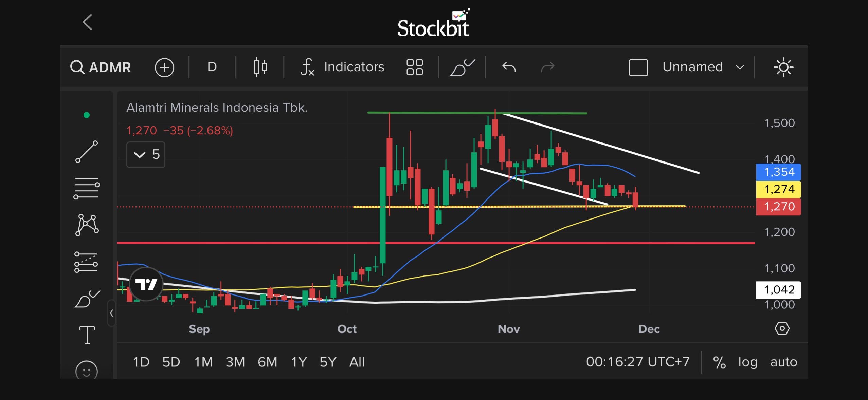The width and height of the screenshot is (868, 400).
Task: Switch chart theme with the sun icon
Action: click(x=783, y=67)
